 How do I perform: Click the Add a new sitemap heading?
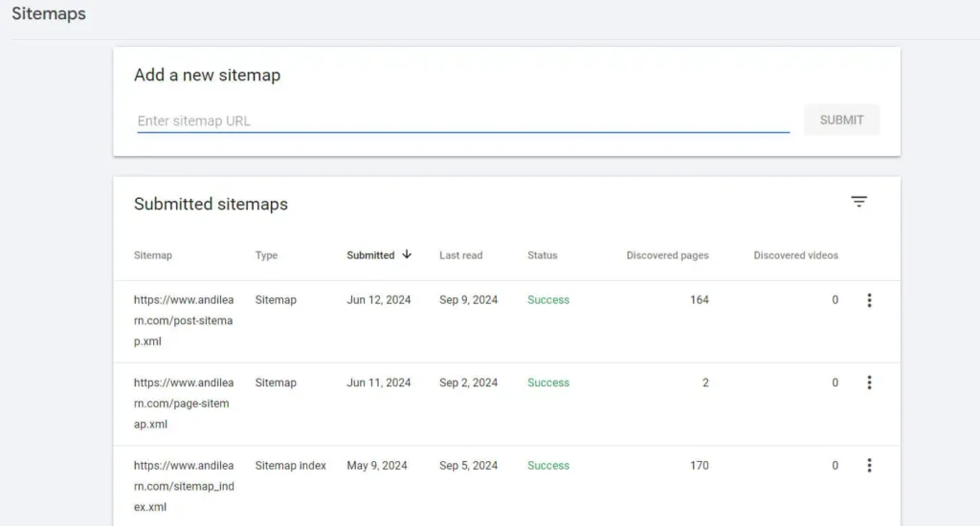[207, 75]
